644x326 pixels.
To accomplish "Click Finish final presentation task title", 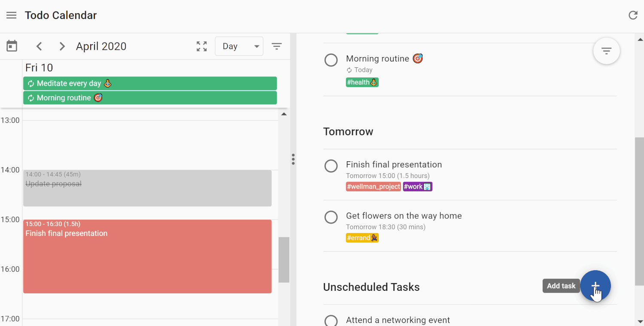I will 394,165.
